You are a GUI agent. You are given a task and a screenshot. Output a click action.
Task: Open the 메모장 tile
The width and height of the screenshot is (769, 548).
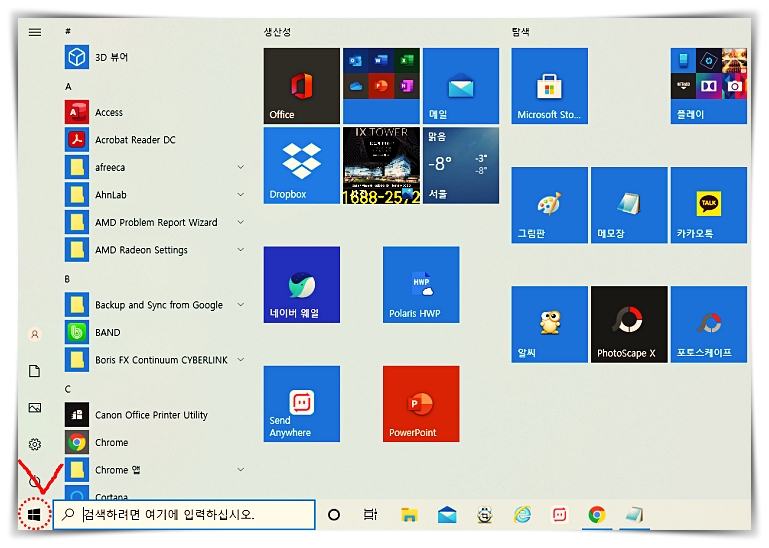pyautogui.click(x=629, y=205)
